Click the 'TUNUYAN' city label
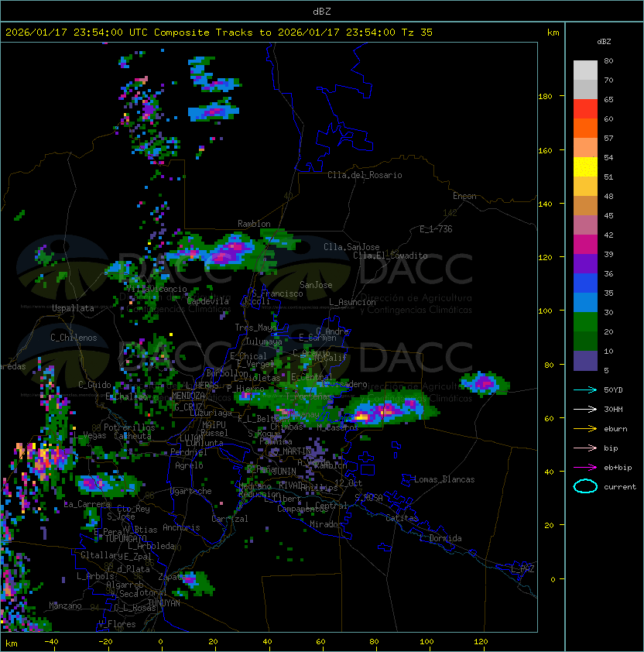The height and width of the screenshot is (652, 644). pos(164,603)
